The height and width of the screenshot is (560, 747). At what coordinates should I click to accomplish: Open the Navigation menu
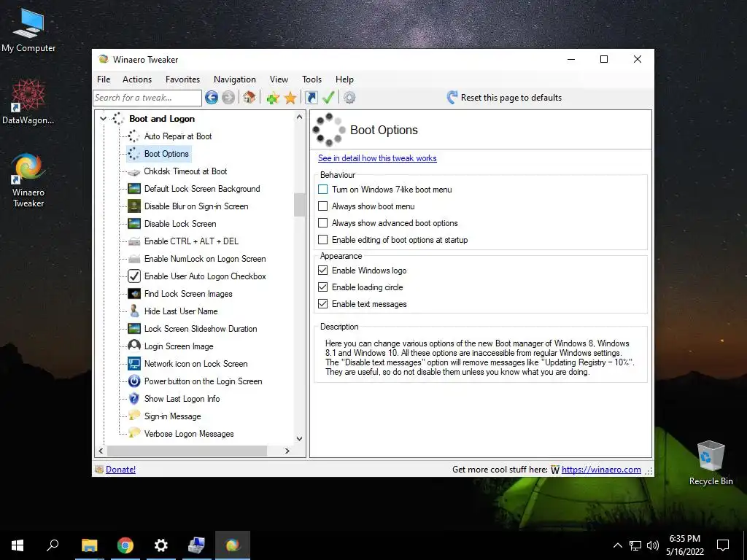pyautogui.click(x=234, y=79)
